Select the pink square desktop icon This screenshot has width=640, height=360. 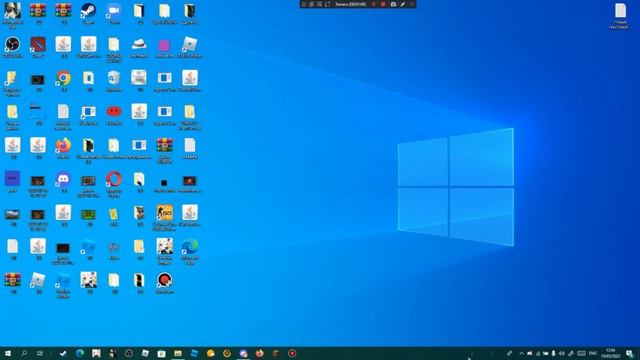tap(164, 46)
